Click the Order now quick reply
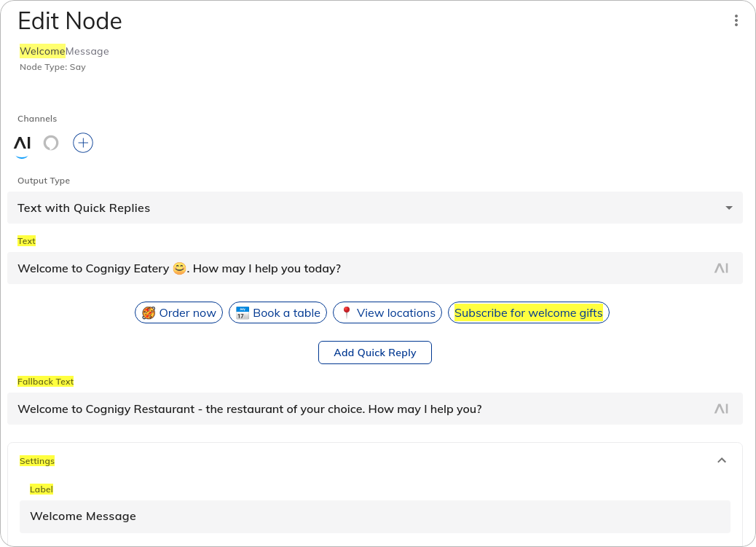 coord(178,313)
